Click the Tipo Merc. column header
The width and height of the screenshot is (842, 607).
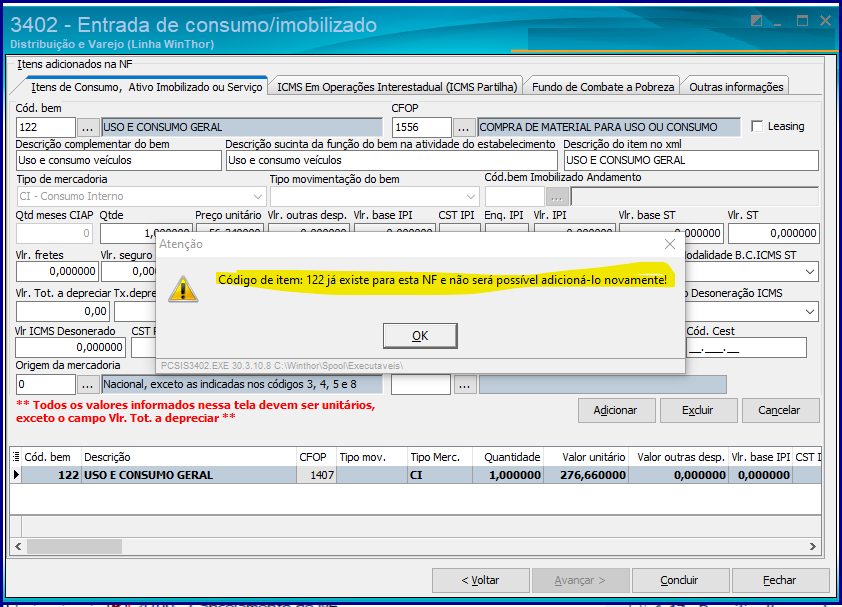[x=440, y=457]
